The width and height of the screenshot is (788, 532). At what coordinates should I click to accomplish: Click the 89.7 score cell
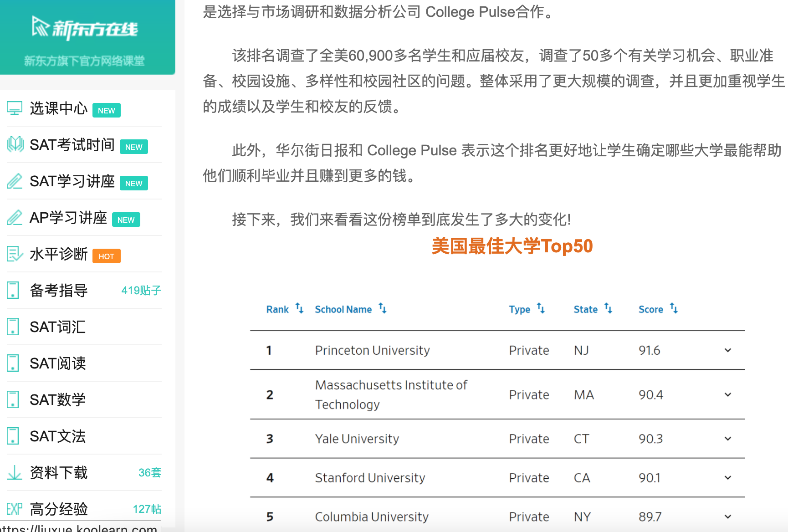(650, 517)
